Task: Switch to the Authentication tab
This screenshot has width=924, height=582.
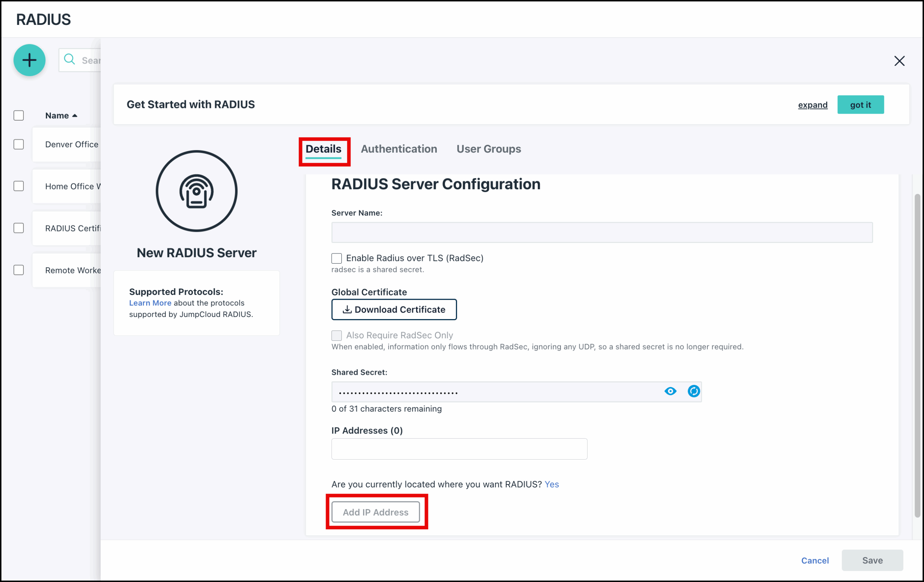Action: pyautogui.click(x=399, y=149)
